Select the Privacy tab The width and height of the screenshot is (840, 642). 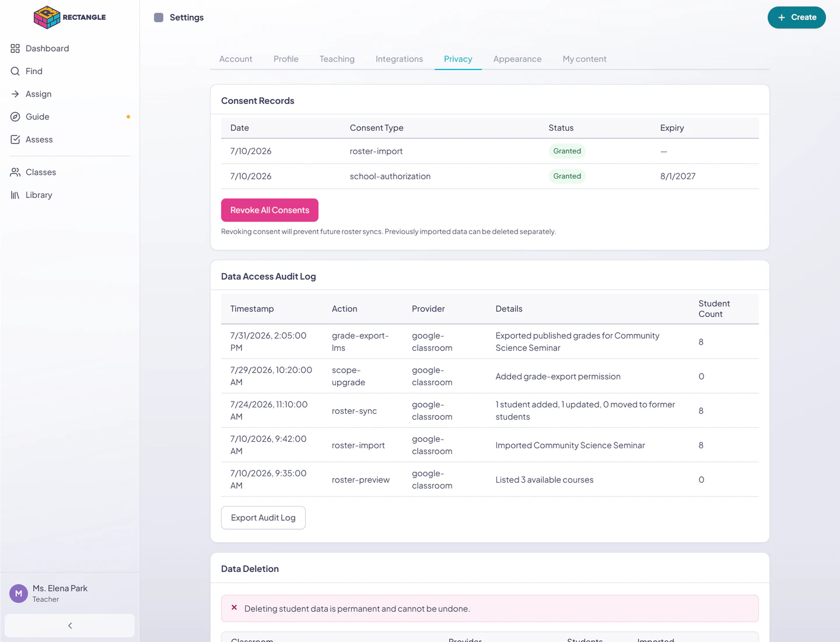[x=458, y=59]
